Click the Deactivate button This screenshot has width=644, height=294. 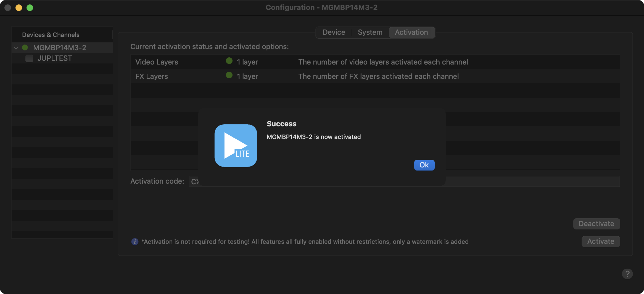[x=596, y=224]
